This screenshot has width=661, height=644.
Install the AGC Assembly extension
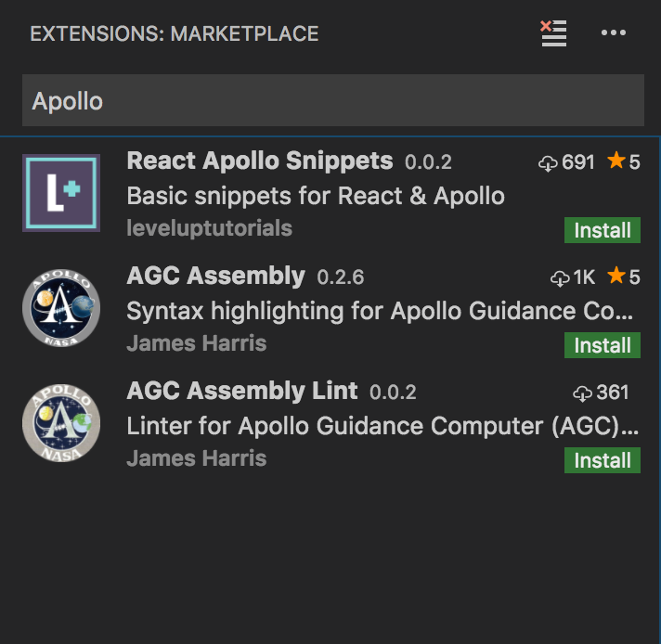603,345
